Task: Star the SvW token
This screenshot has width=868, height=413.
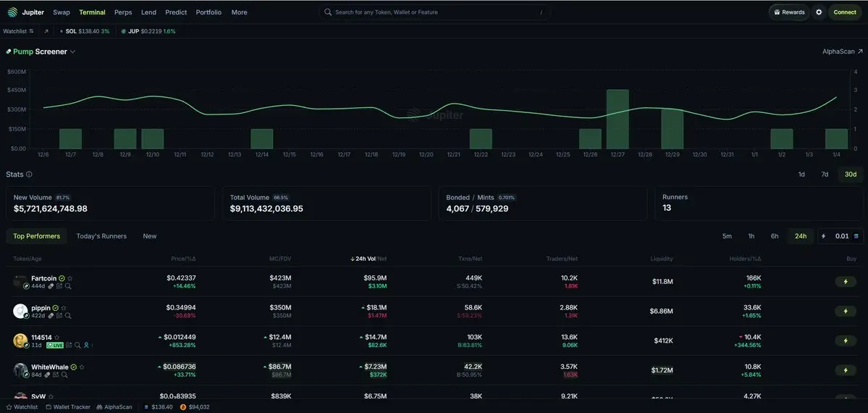Action: [51, 396]
